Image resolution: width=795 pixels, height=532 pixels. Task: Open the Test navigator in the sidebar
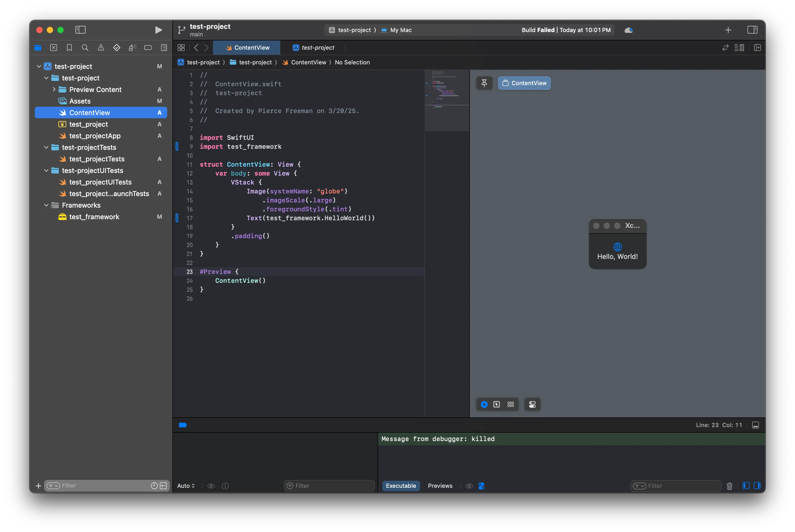(x=116, y=48)
